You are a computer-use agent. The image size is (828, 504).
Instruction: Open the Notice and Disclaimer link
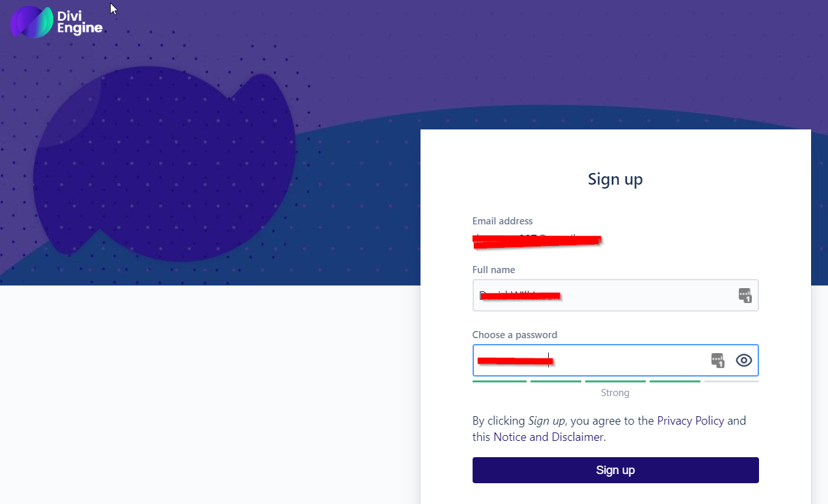pyautogui.click(x=549, y=437)
